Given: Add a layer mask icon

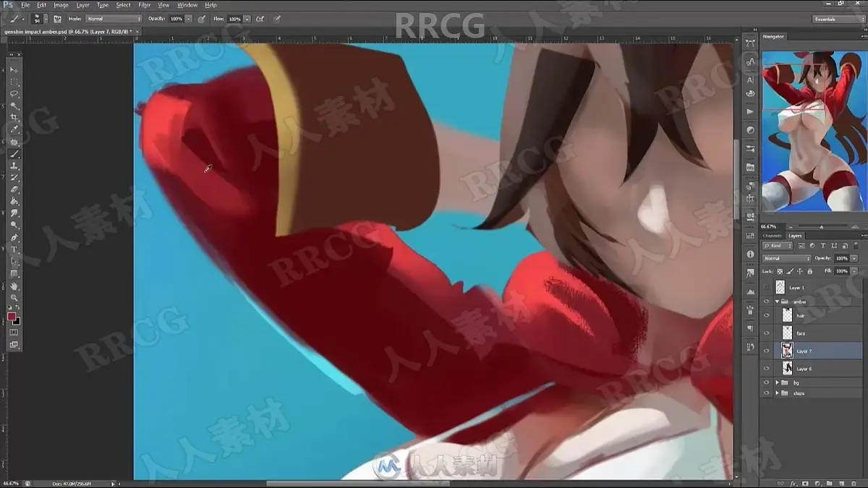Looking at the screenshot, I should (x=806, y=482).
